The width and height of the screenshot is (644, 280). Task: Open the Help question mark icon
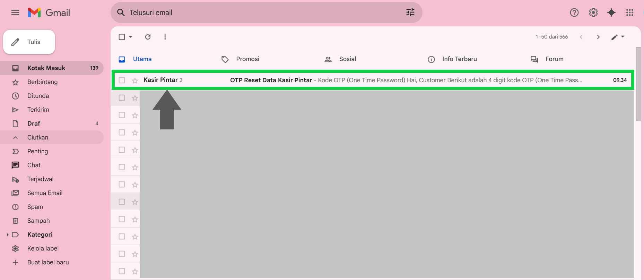point(574,13)
